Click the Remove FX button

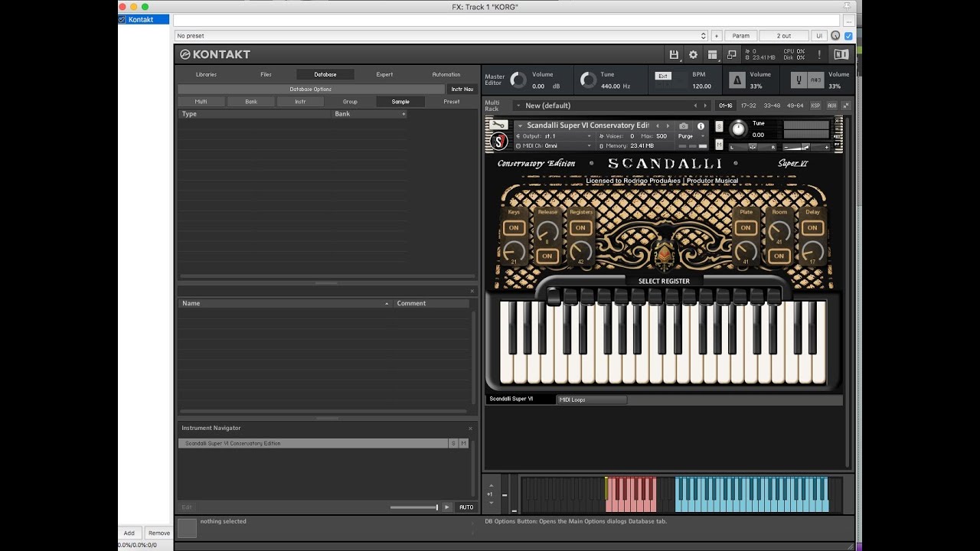click(x=158, y=533)
